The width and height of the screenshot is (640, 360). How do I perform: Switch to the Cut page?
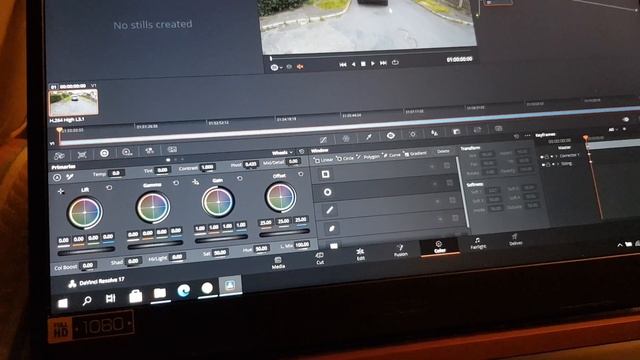(320, 258)
